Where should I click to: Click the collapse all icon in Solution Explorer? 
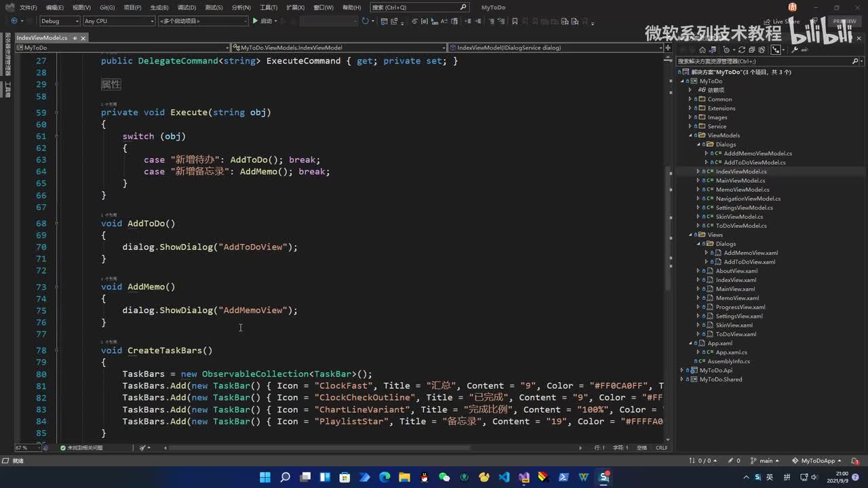pos(751,49)
